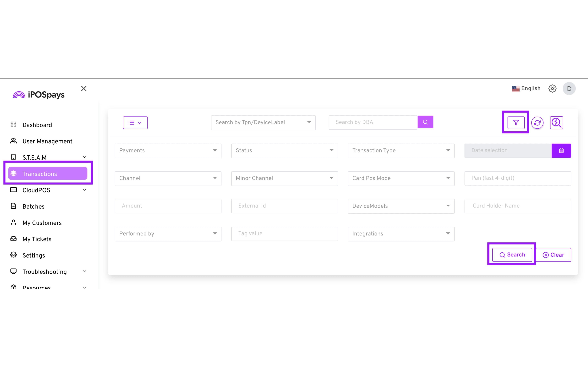
Task: Switch language via English selector
Action: pyautogui.click(x=526, y=89)
